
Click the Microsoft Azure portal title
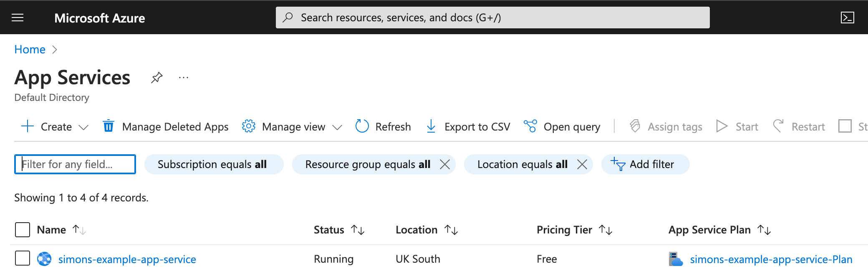click(99, 18)
